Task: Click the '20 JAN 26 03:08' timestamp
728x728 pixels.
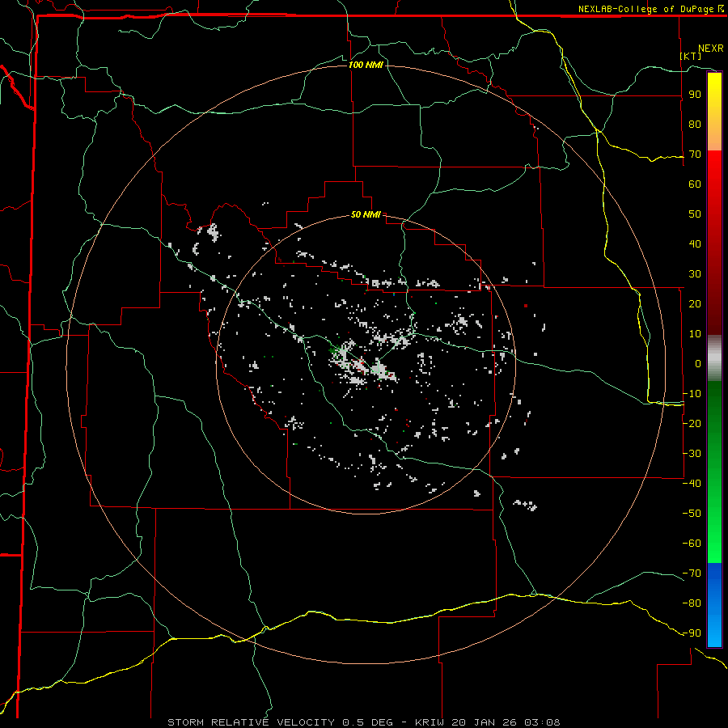Action: pyautogui.click(x=506, y=722)
